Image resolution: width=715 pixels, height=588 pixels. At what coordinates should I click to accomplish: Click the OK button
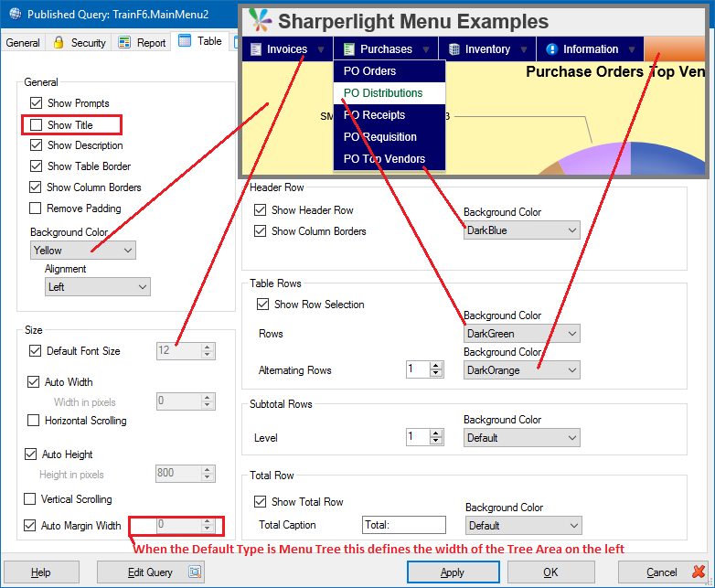550,572
